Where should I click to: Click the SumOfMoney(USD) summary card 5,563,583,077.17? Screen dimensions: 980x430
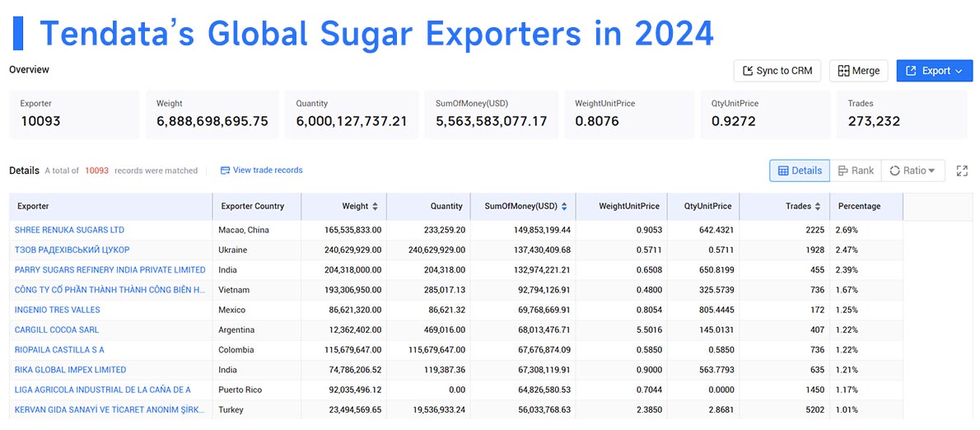point(492,115)
